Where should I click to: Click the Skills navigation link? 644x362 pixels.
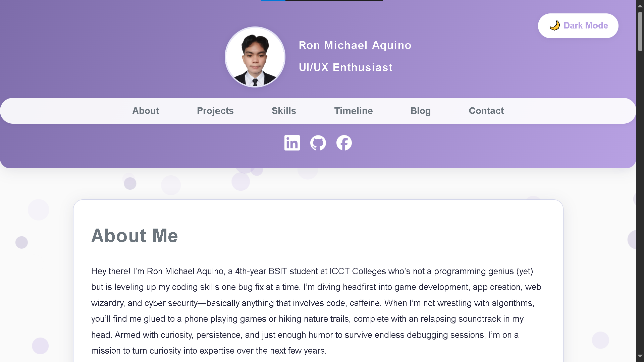(283, 111)
